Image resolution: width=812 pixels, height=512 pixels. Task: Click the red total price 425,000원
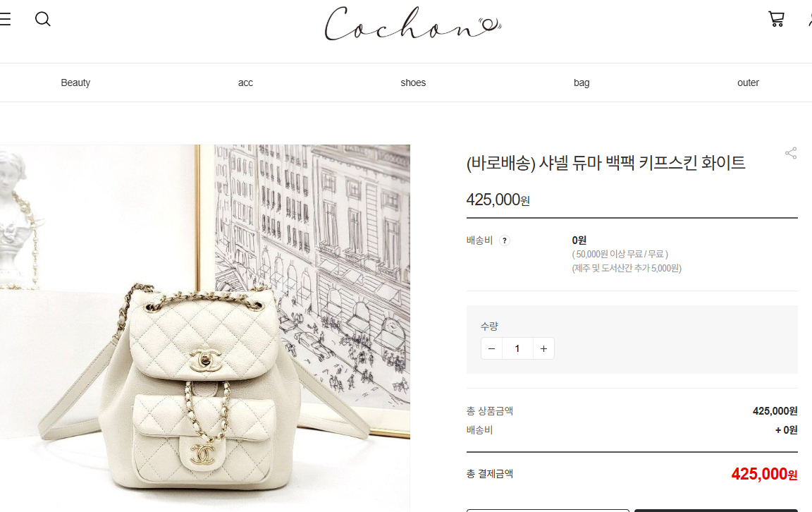click(x=764, y=474)
